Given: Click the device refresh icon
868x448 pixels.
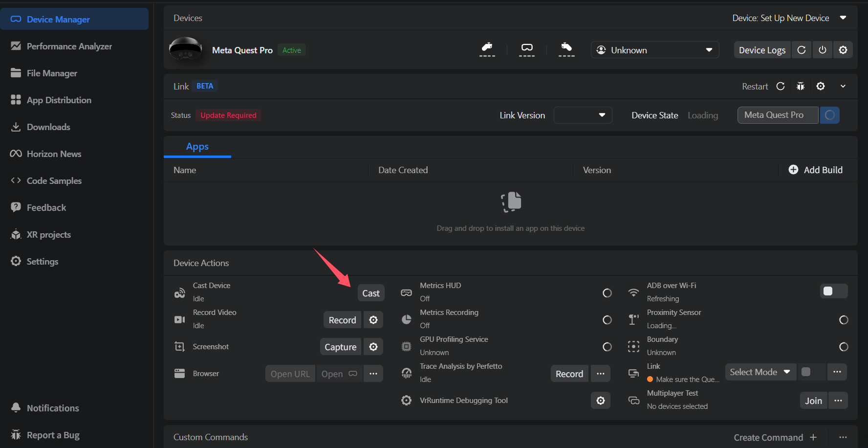Looking at the screenshot, I should click(802, 50).
